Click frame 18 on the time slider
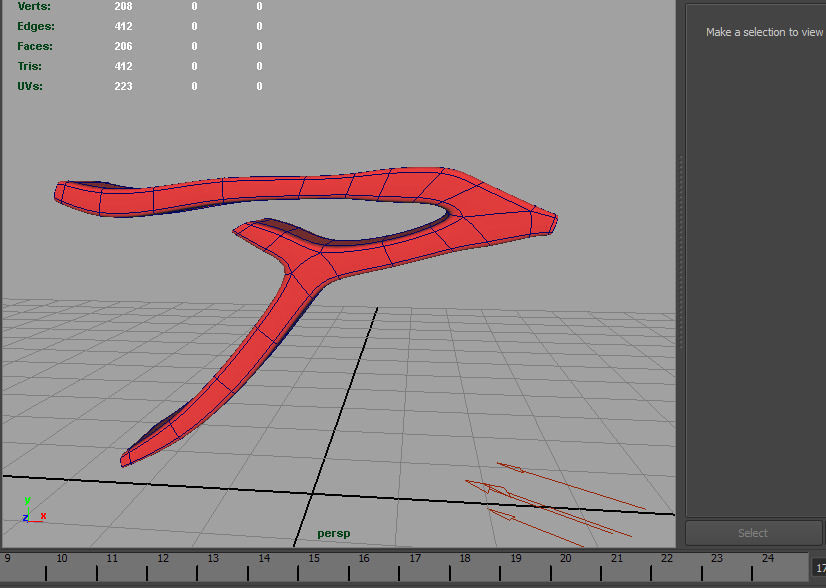826x588 pixels. 465,557
